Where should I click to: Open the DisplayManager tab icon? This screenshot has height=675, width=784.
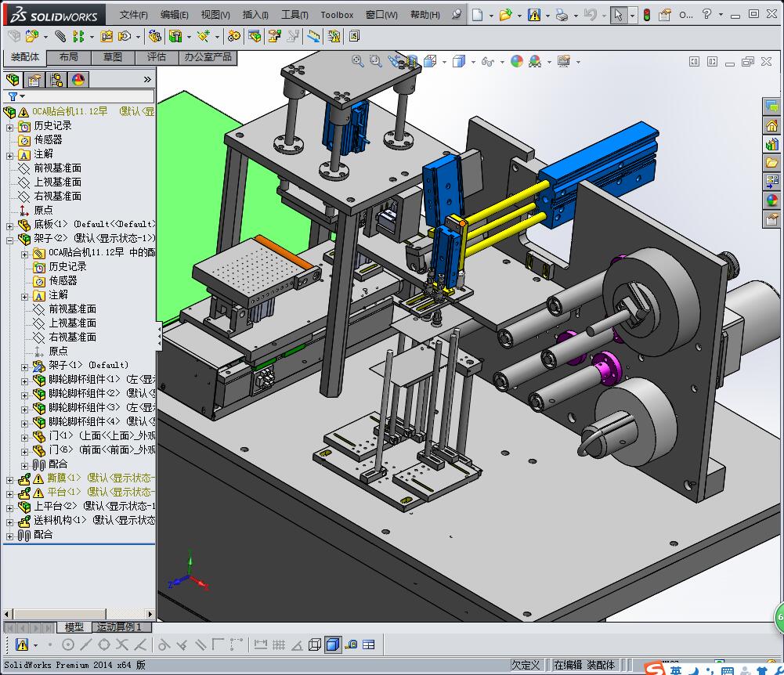click(78, 80)
